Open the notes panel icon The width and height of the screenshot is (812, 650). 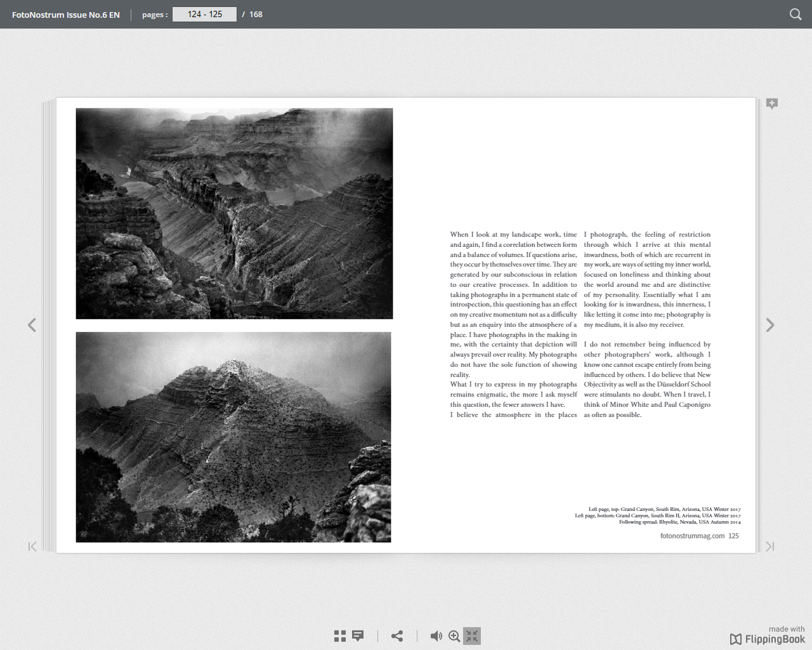[x=358, y=636]
